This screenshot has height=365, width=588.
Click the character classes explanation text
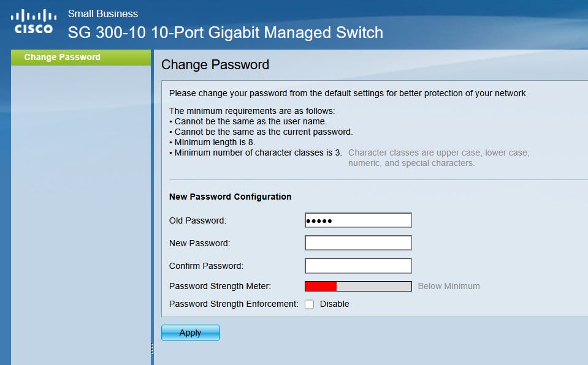438,157
